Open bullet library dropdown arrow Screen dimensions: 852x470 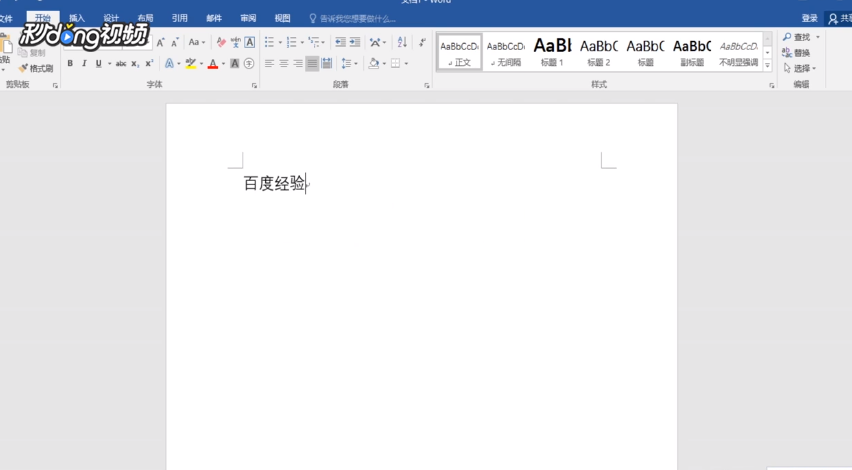[280, 42]
